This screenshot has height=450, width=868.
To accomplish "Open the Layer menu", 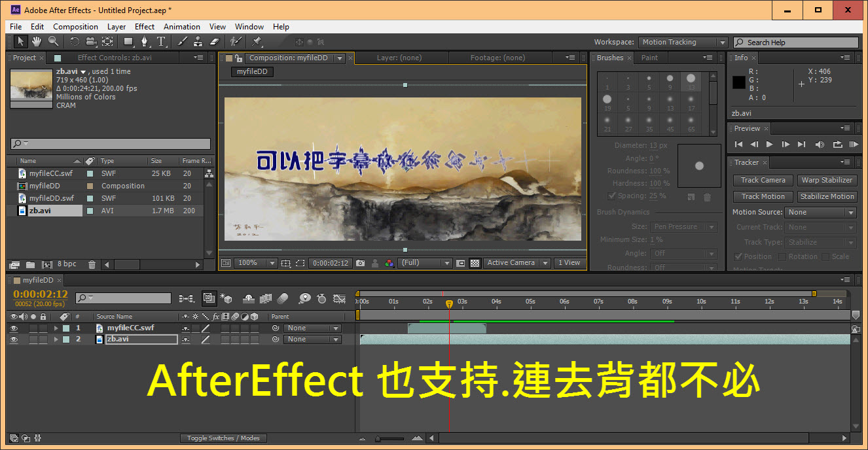I will point(117,27).
